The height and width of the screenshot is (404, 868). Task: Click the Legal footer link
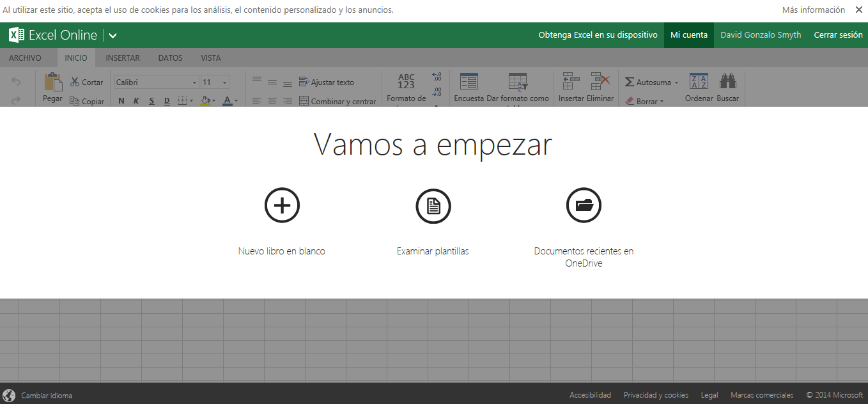point(709,395)
